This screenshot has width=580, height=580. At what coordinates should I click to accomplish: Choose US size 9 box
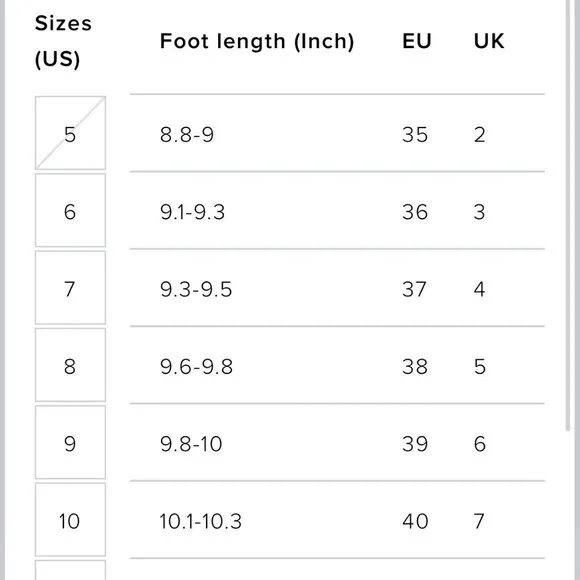point(70,442)
